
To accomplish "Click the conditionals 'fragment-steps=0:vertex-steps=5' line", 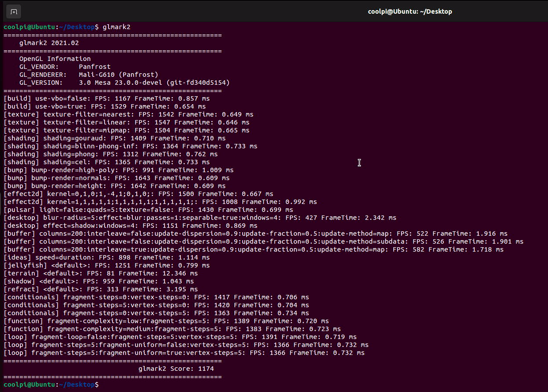I will pyautogui.click(x=156, y=313).
